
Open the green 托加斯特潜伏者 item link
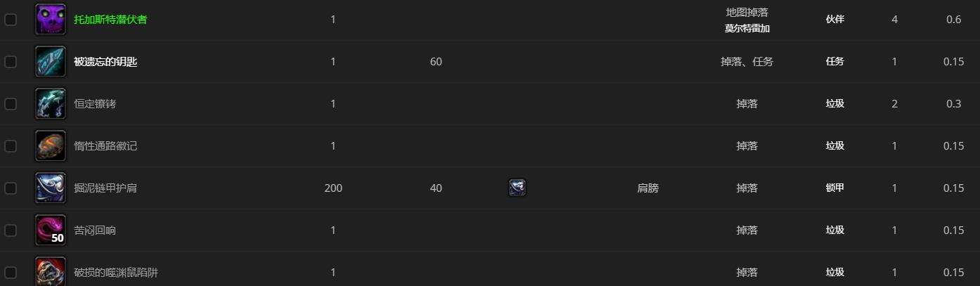[x=110, y=20]
